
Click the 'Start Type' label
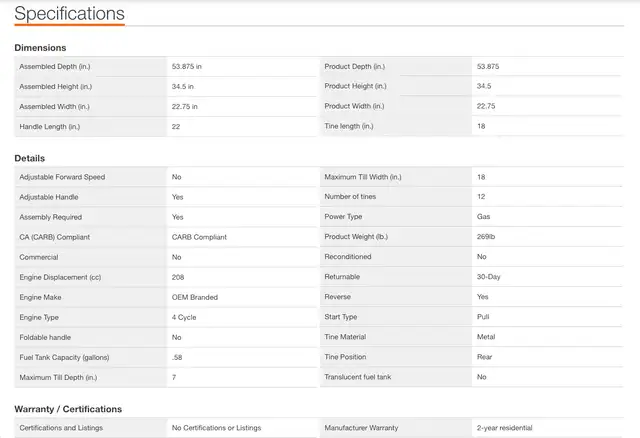click(341, 316)
